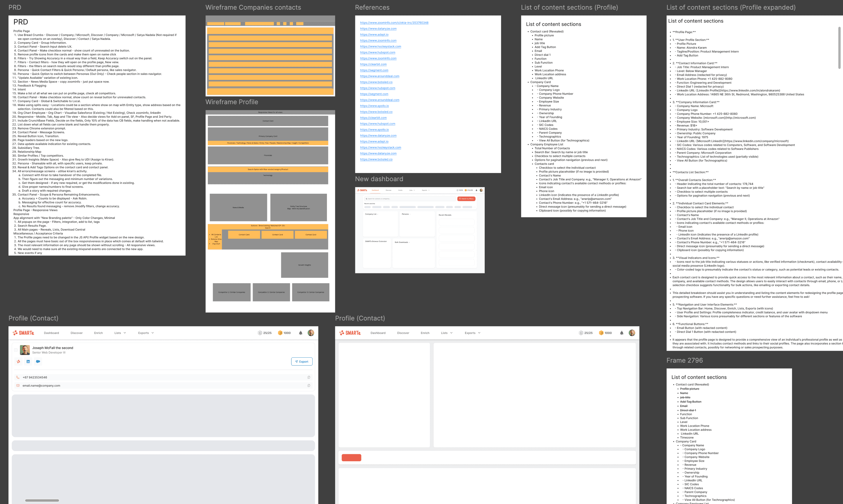Click Joseph McFall's profile photo thumbnail

tap(25, 350)
